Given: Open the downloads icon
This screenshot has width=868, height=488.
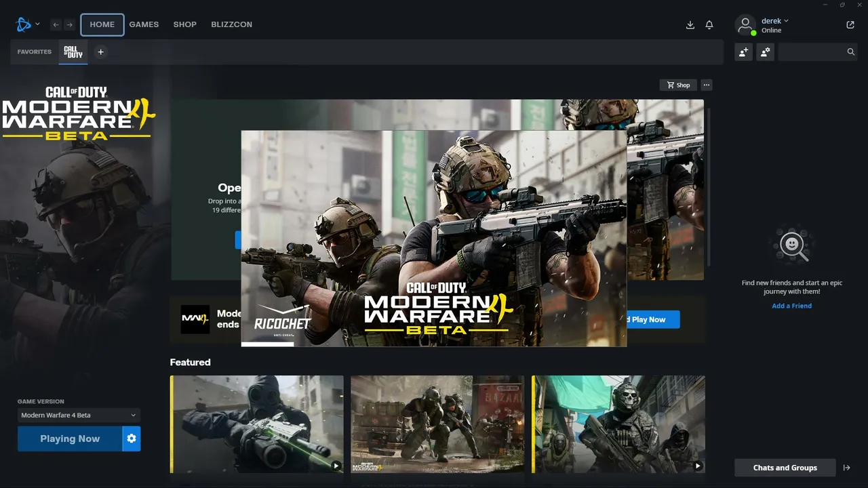Looking at the screenshot, I should pyautogui.click(x=690, y=25).
